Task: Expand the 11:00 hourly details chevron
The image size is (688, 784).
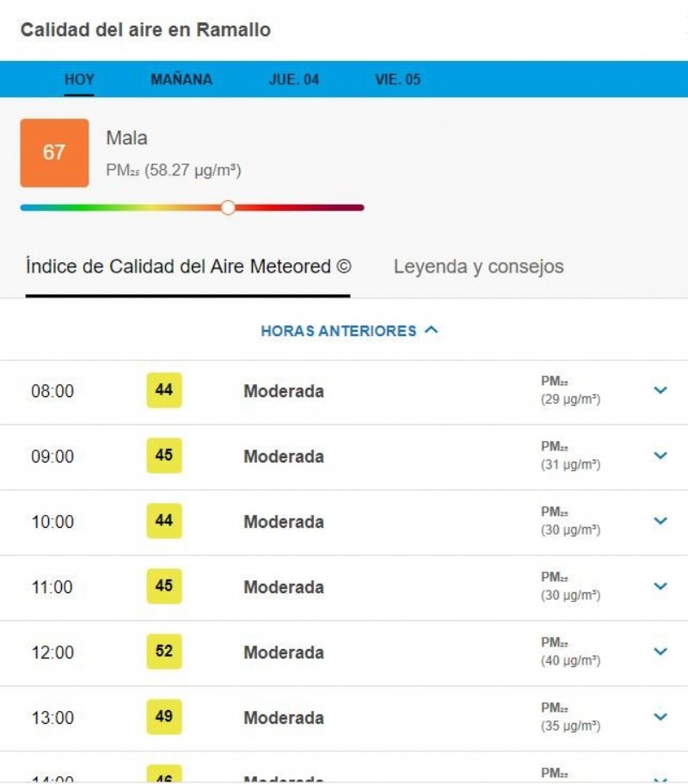Action: 660,586
